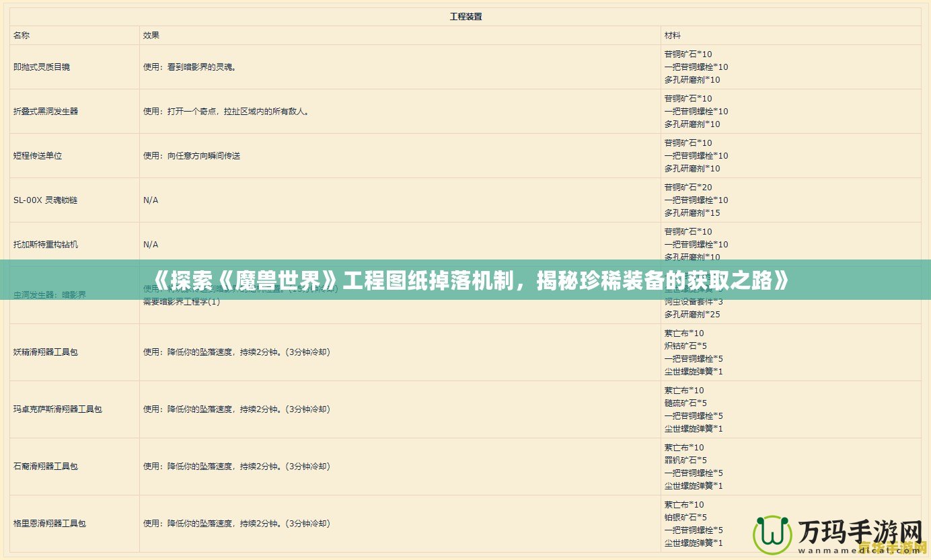Click 一把苔铜螺栓*5 in 石裔滑翔器工具包 row

coord(694,473)
